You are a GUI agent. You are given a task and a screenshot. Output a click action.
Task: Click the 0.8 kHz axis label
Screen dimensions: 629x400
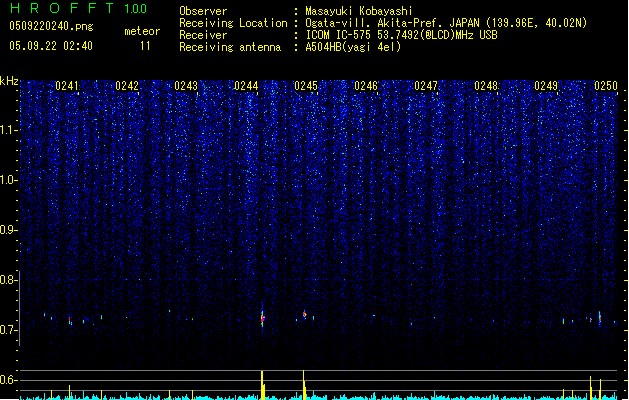pyautogui.click(x=8, y=280)
